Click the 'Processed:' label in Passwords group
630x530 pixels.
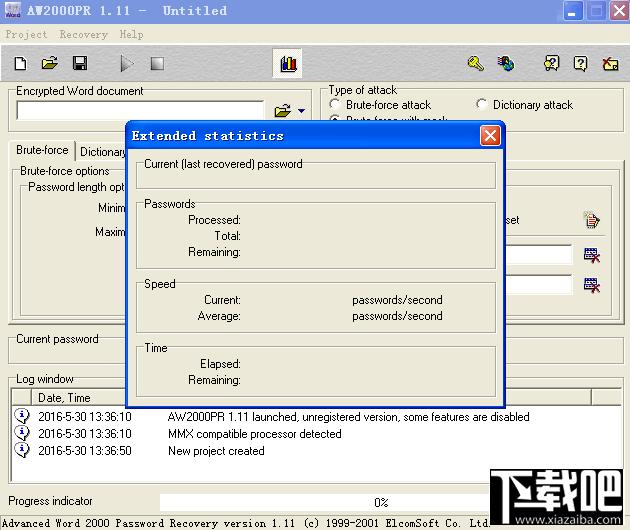point(215,220)
